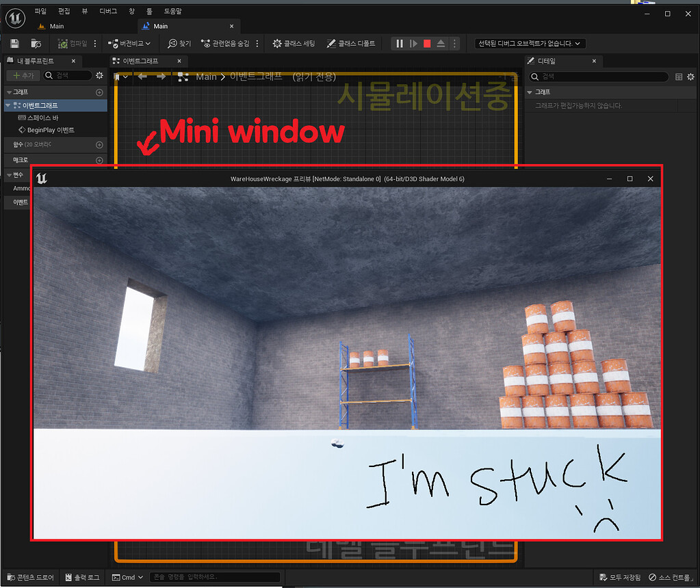Image resolution: width=700 pixels, height=588 pixels.
Task: Open the 버전비교 (Diff) dropdown
Action: coord(129,43)
